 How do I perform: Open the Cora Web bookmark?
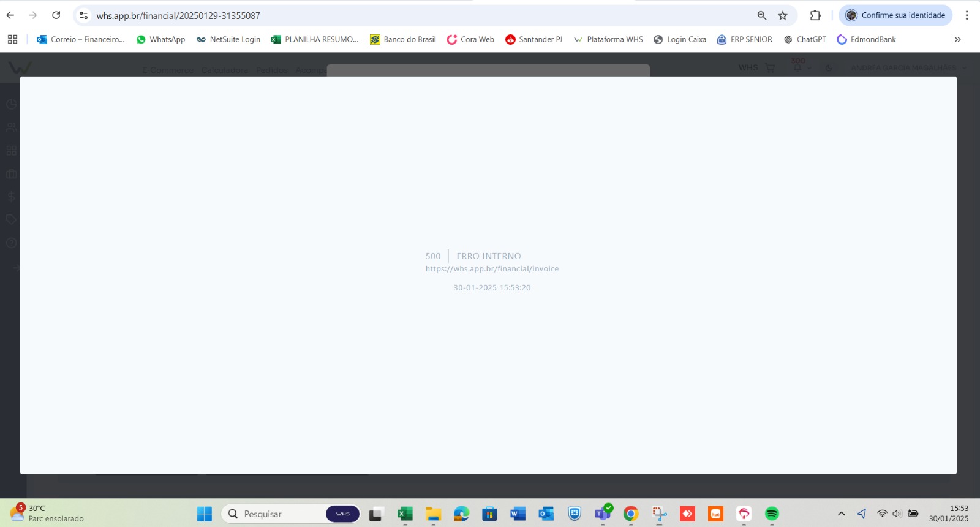[x=470, y=39]
